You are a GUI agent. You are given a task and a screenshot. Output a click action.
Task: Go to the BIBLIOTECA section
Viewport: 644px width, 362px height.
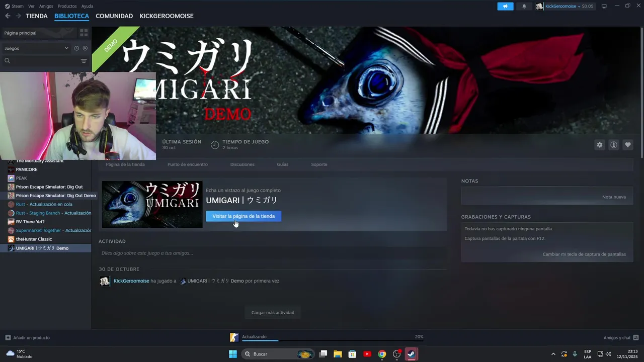(x=71, y=16)
